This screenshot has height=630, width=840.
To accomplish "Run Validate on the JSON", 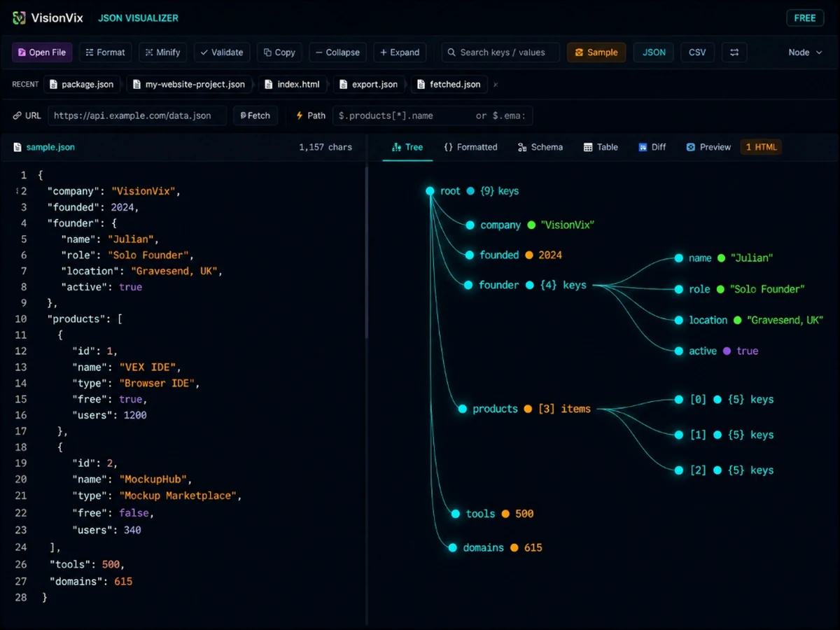I will [221, 52].
